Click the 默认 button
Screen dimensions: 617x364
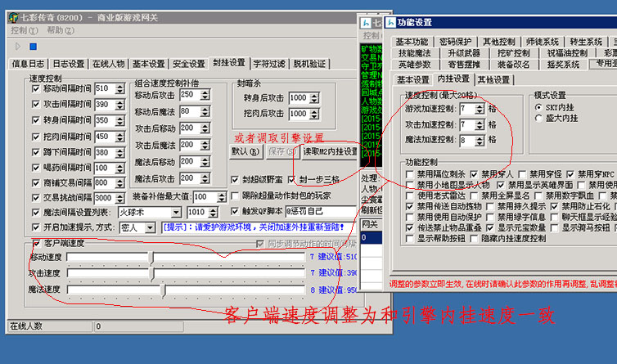245,151
